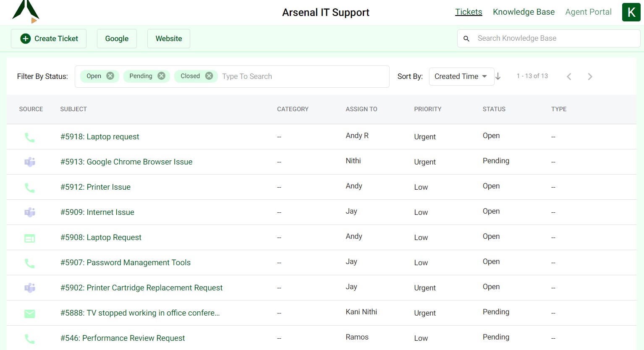The image size is (644, 350).
Task: Click the email source icon for ticket #5888
Action: click(30, 313)
